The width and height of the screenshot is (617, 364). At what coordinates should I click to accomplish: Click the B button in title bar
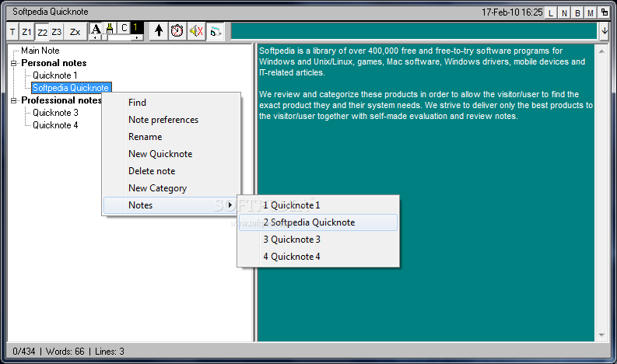[x=577, y=13]
